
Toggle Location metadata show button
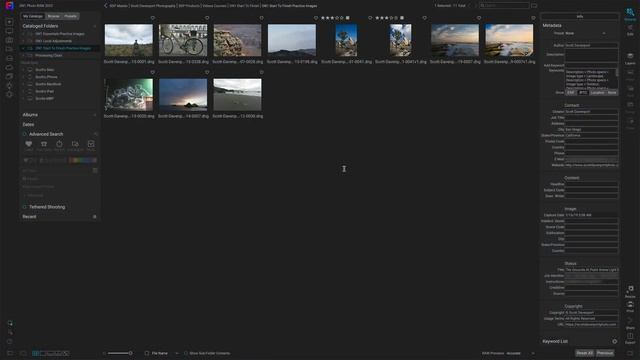[x=597, y=93]
